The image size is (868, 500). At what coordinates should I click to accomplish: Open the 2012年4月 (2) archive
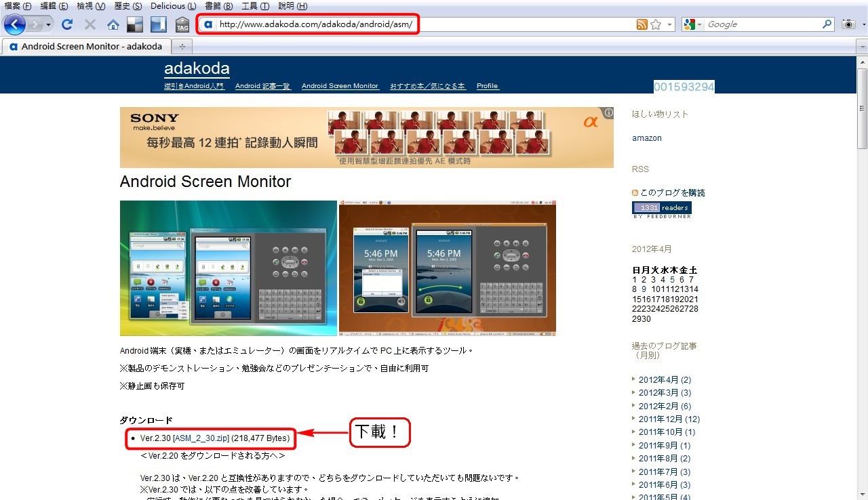point(665,380)
